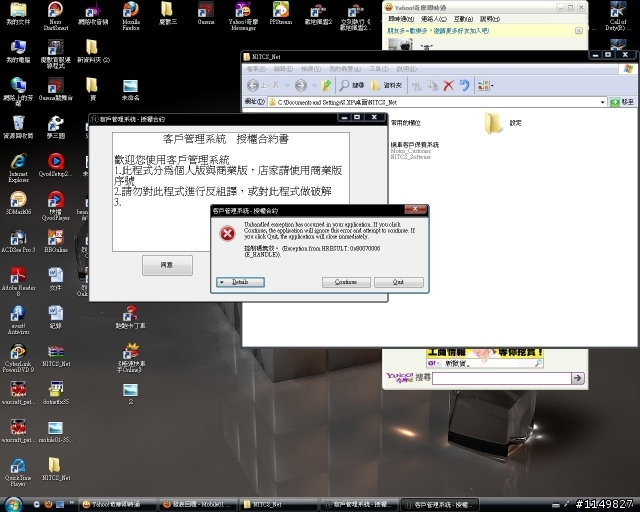The width and height of the screenshot is (640, 512).
Task: Select the Internet Explorer desktop icon
Action: click(18, 168)
